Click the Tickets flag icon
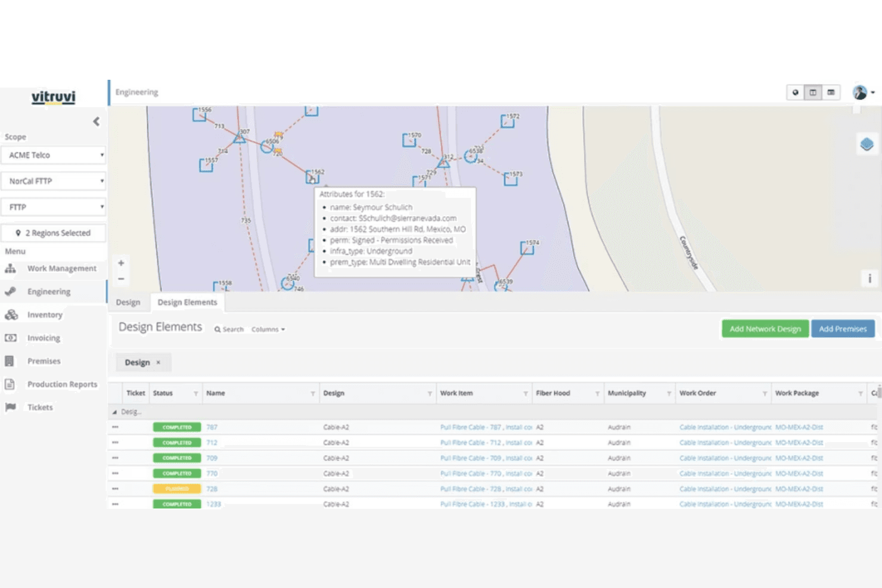 click(10, 407)
